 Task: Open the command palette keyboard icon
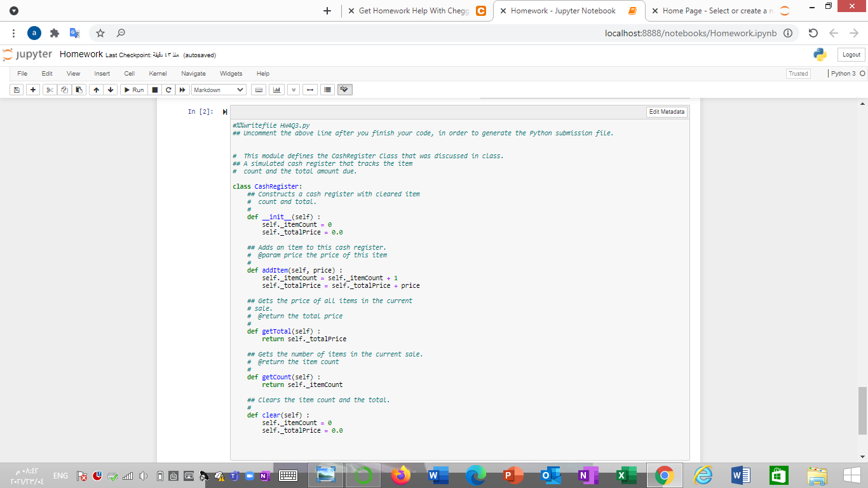click(259, 90)
